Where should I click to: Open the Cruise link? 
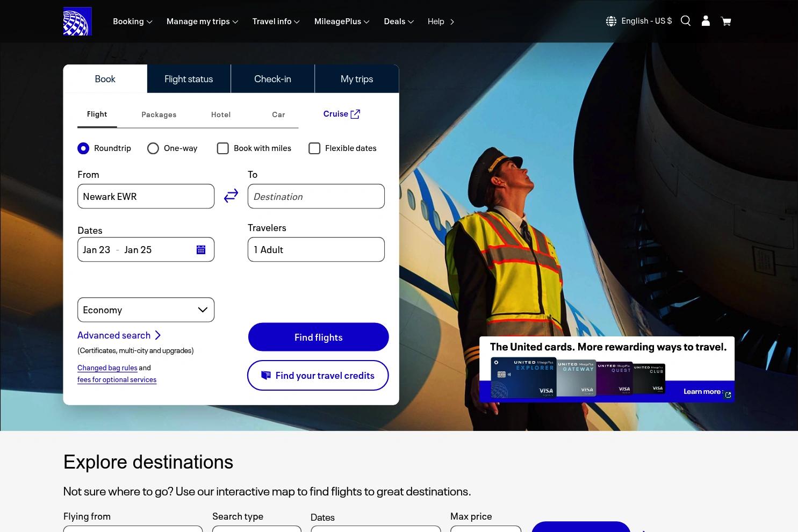(342, 114)
